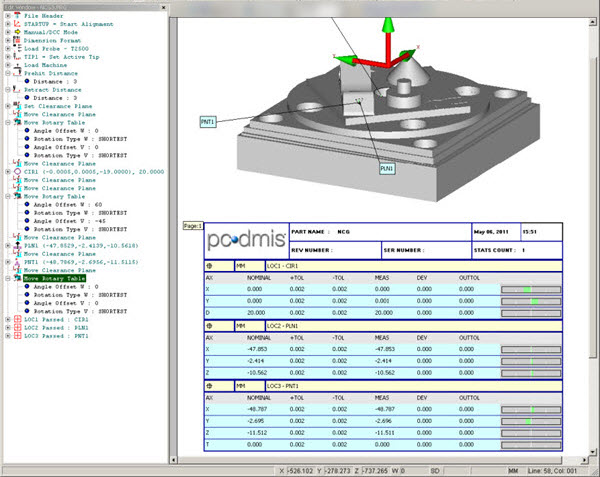
Task: Collapse the highlighted Move Rotary Table node
Action: [7, 280]
